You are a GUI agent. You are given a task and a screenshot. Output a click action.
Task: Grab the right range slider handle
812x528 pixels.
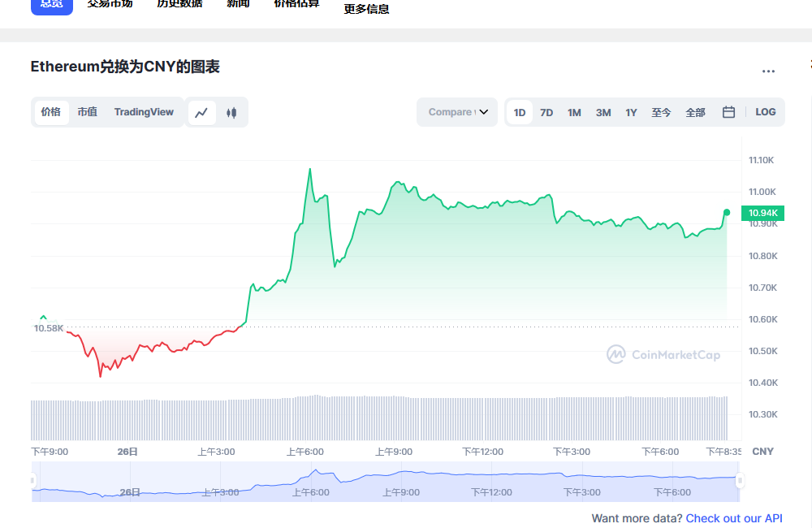pyautogui.click(x=740, y=480)
